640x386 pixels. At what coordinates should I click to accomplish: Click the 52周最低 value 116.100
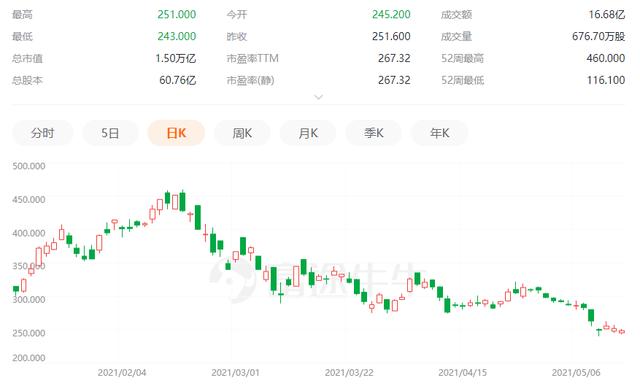[606, 80]
